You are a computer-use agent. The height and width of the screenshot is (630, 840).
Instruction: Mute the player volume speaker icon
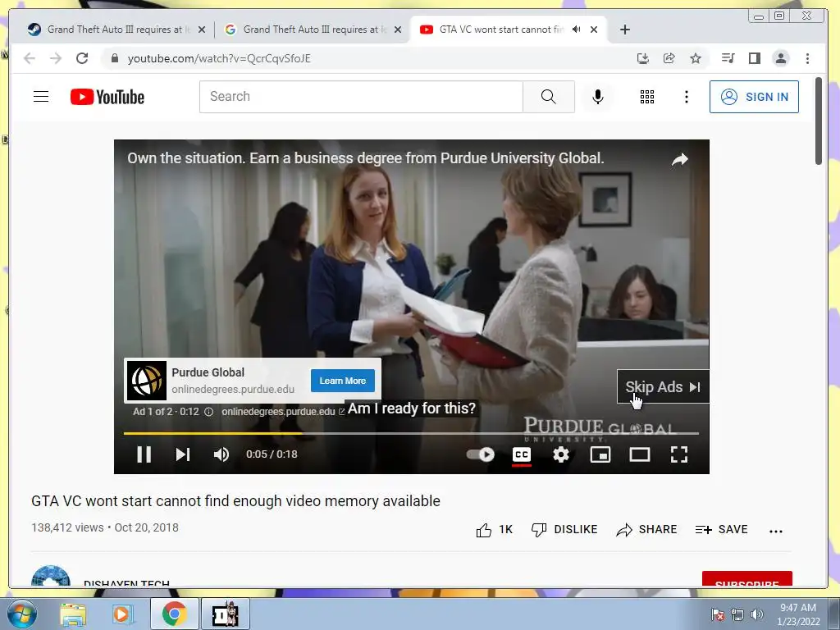221,454
